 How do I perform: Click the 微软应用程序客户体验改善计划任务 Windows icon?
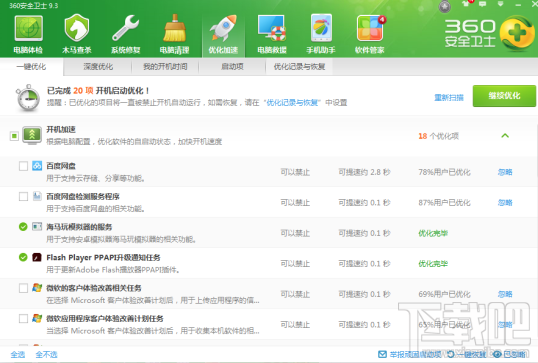37,318
